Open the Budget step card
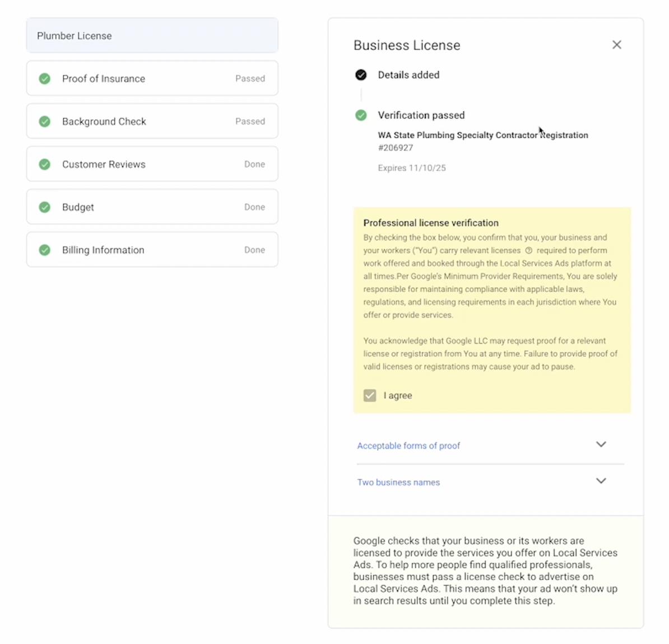 152,207
